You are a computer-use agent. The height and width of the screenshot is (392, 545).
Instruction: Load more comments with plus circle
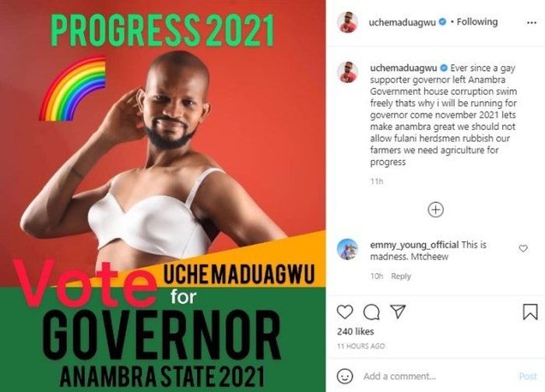pos(435,210)
